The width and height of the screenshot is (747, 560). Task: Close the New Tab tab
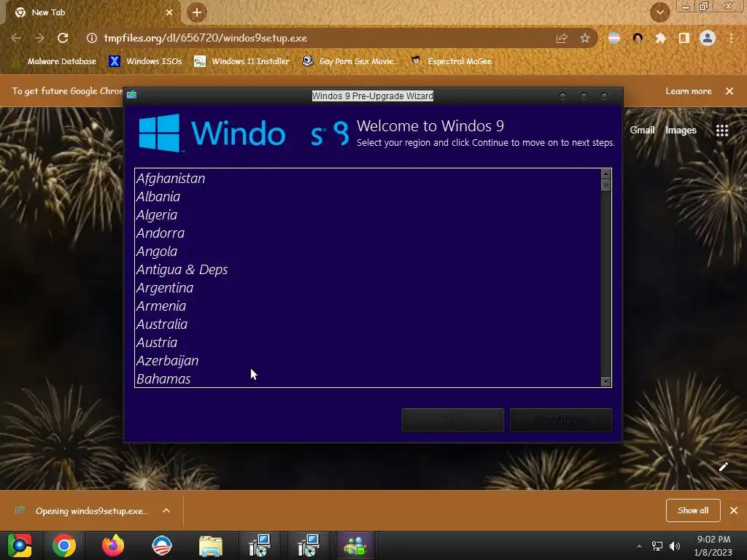(169, 12)
